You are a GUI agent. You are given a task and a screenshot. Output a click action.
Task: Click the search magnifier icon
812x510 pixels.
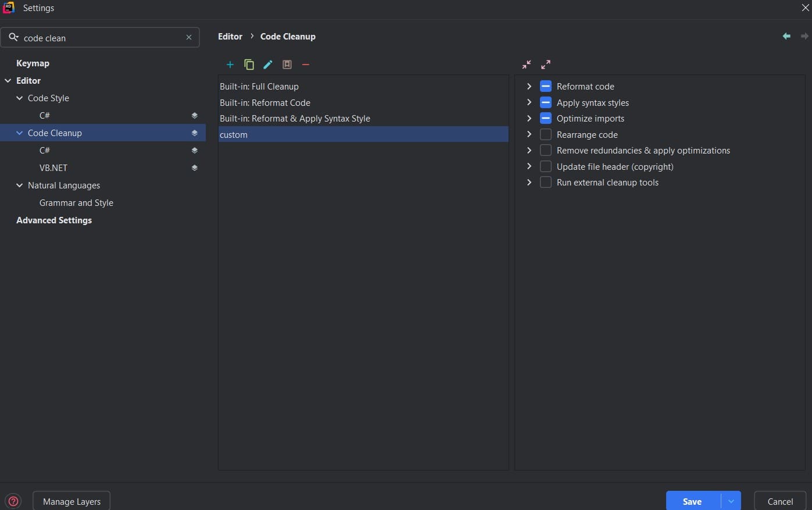pos(13,37)
